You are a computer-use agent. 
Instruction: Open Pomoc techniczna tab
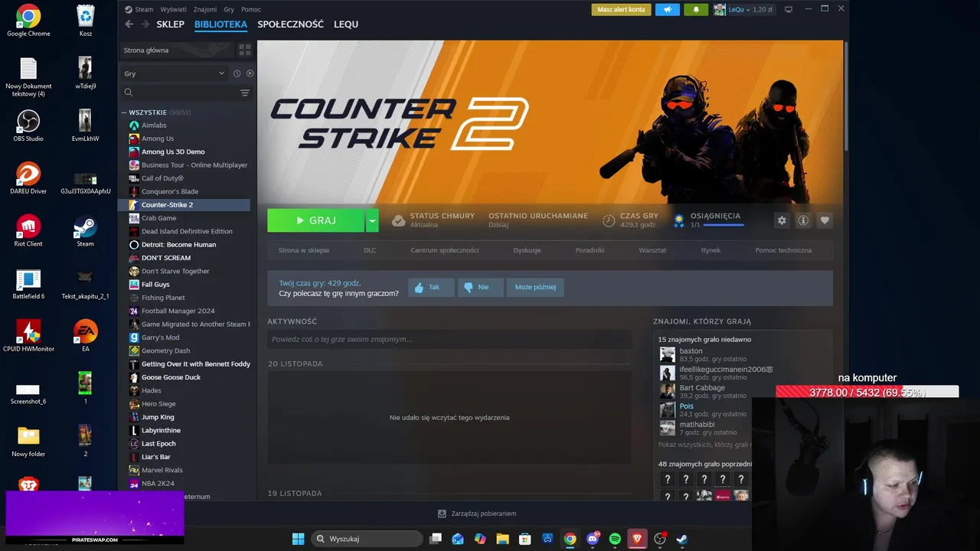click(x=783, y=250)
